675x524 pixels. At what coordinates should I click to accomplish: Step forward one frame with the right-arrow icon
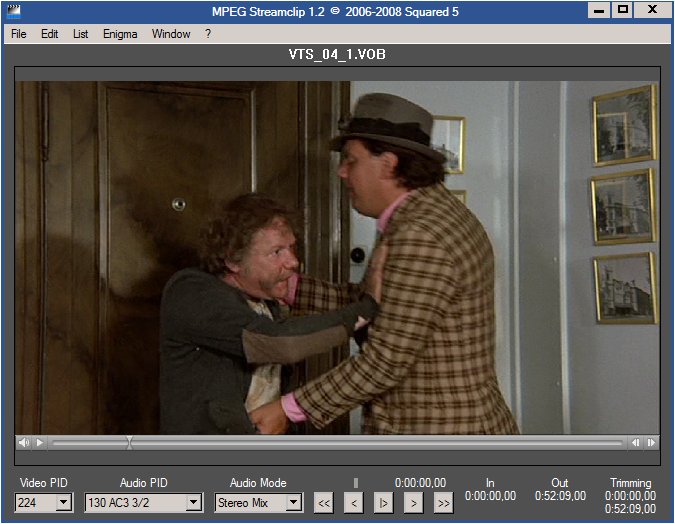point(651,442)
